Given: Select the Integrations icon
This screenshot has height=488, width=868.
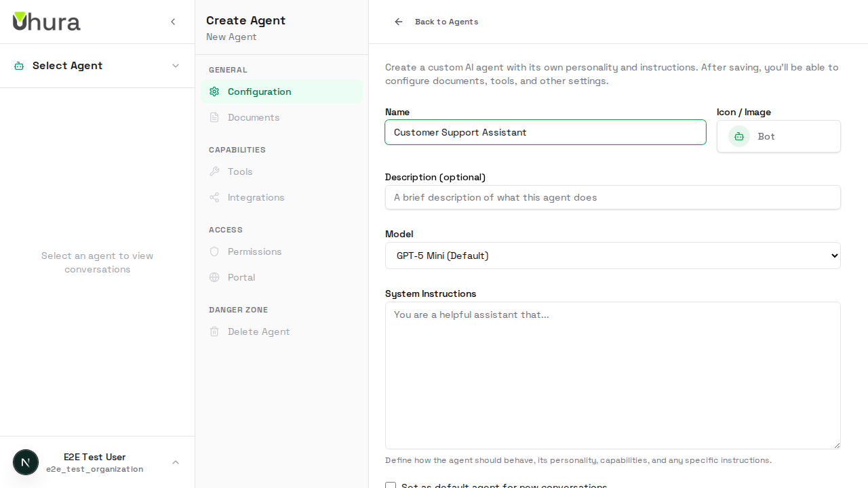Looking at the screenshot, I should [214, 197].
